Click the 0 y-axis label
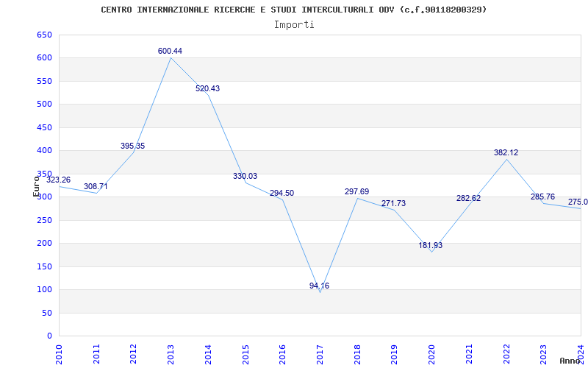 (49, 336)
